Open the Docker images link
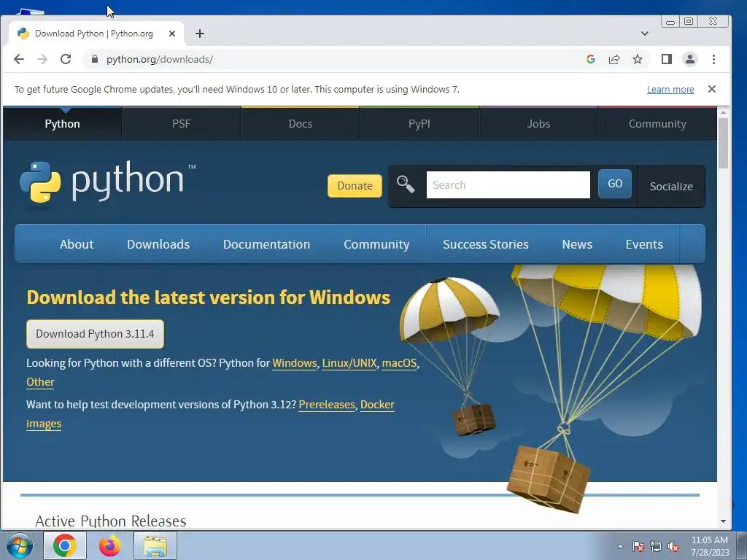Viewport: 747px width, 560px height. 377,404
